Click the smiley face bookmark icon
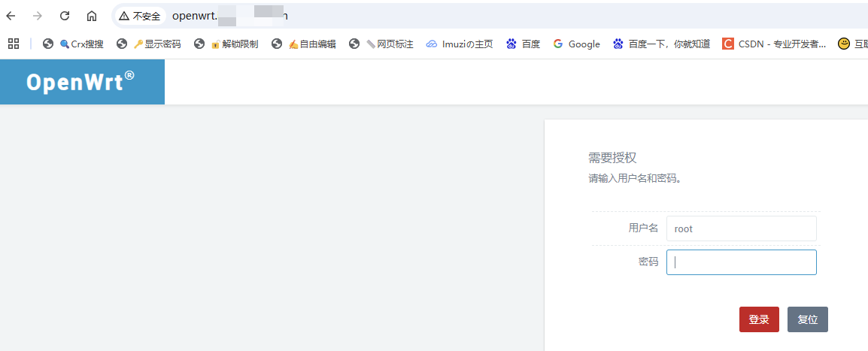The height and width of the screenshot is (351, 868). pyautogui.click(x=844, y=44)
